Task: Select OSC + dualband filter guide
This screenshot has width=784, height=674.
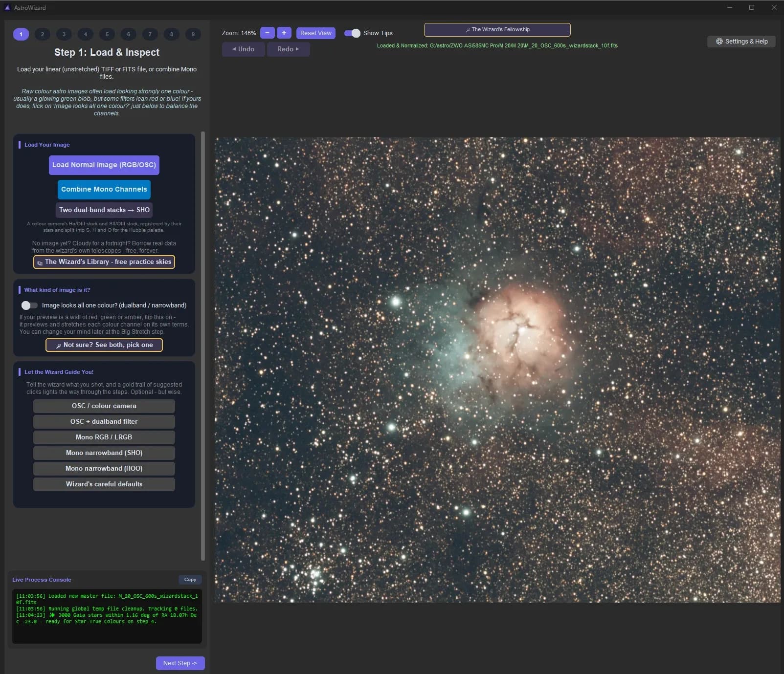Action: point(104,422)
